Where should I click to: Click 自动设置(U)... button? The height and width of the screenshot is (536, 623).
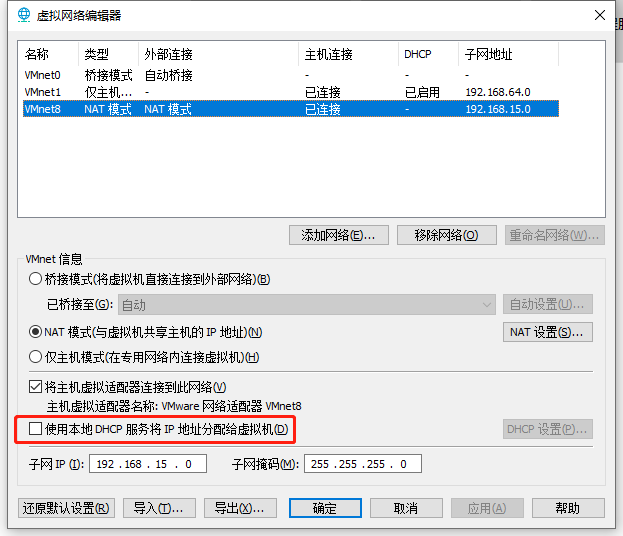pyautogui.click(x=548, y=305)
